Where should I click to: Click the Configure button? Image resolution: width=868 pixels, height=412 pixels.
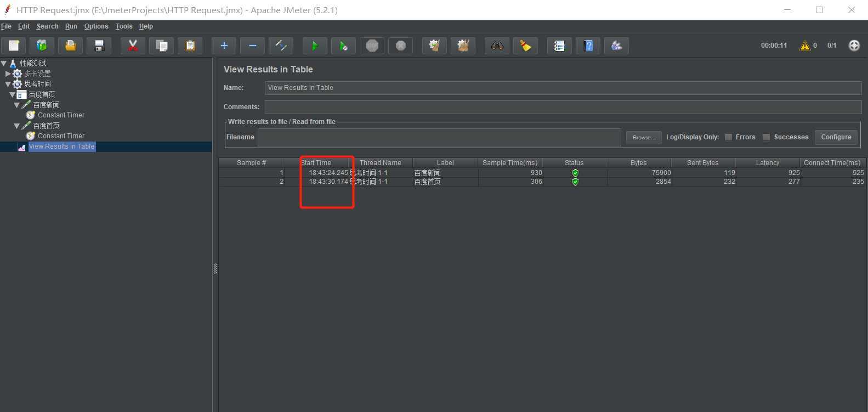point(836,137)
